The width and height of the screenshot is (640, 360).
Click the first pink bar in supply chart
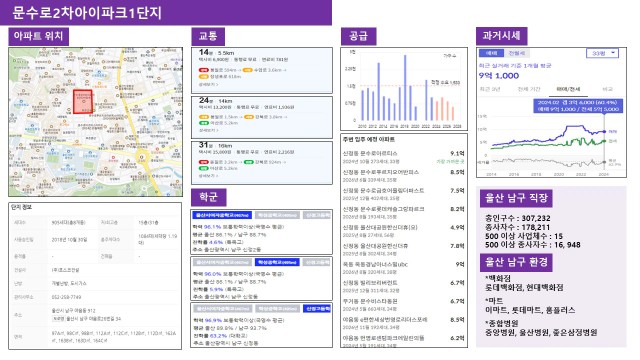(437, 111)
